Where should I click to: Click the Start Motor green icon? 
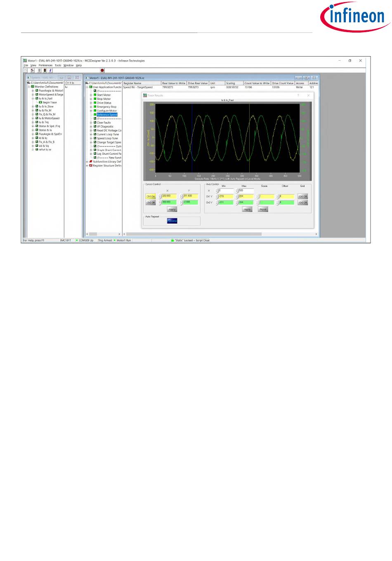[95, 95]
